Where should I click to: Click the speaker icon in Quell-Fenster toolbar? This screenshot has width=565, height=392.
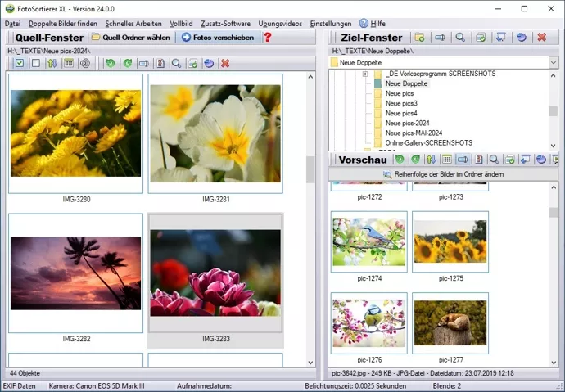click(x=84, y=64)
